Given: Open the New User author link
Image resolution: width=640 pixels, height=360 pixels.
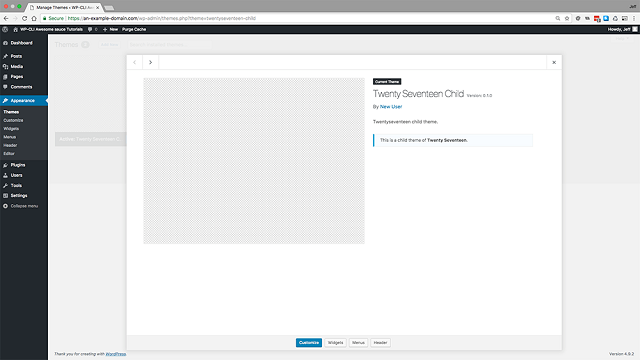Looking at the screenshot, I should pos(391,107).
